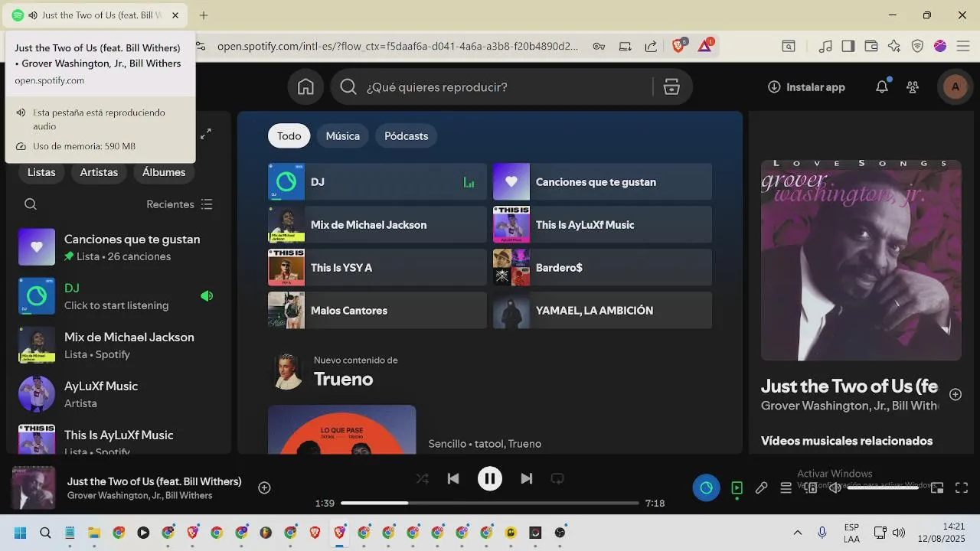The width and height of the screenshot is (980, 551).
Task: Open the browser hamburger menu
Action: click(963, 46)
